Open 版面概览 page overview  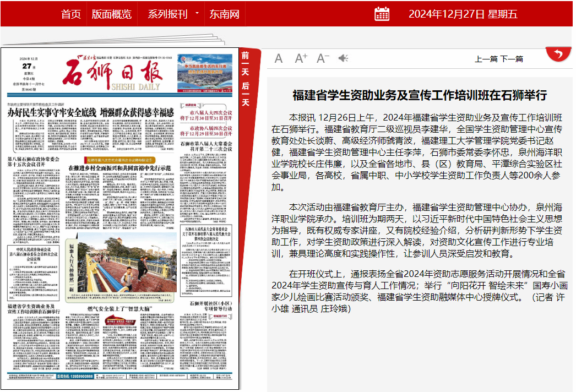point(111,14)
